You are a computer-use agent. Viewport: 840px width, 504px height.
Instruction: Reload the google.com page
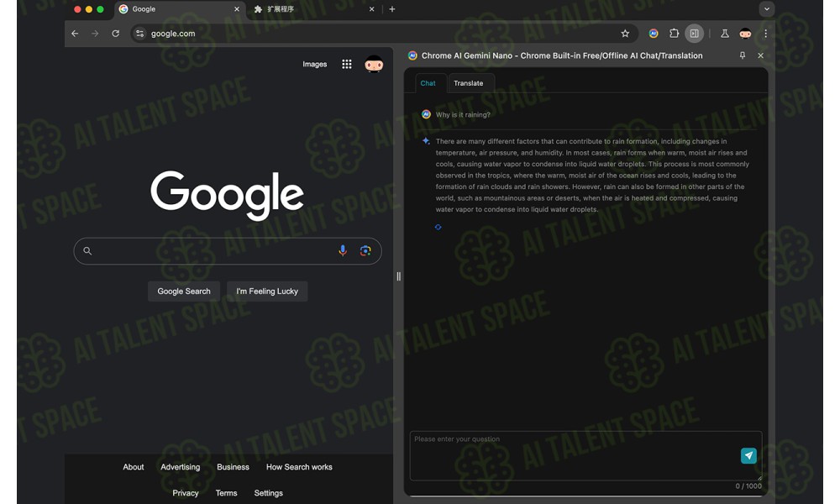click(115, 34)
